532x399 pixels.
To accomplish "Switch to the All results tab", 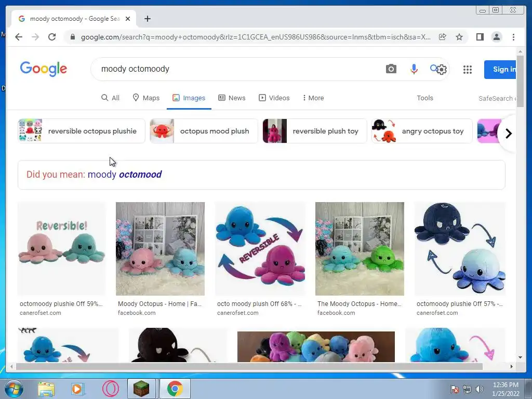I will pyautogui.click(x=111, y=98).
